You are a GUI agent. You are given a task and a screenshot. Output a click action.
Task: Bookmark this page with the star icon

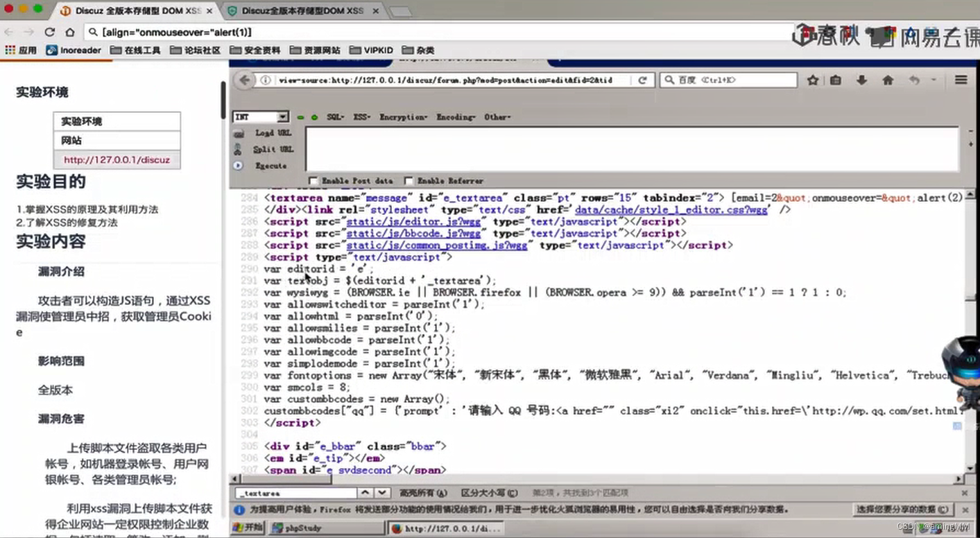(812, 80)
